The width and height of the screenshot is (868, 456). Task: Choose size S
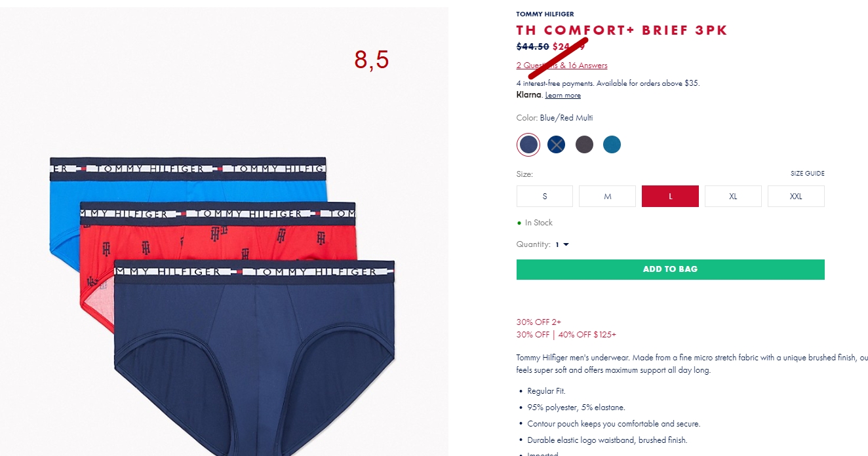[544, 197]
